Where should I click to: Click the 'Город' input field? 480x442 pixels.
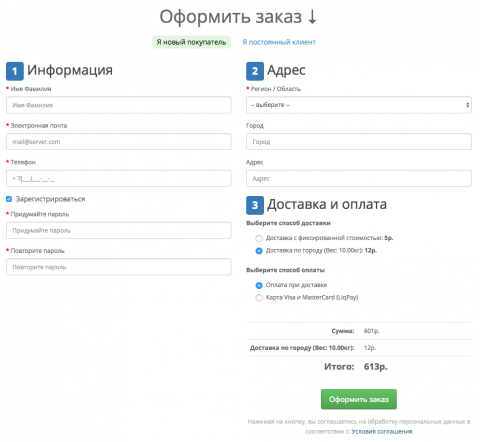click(x=359, y=142)
